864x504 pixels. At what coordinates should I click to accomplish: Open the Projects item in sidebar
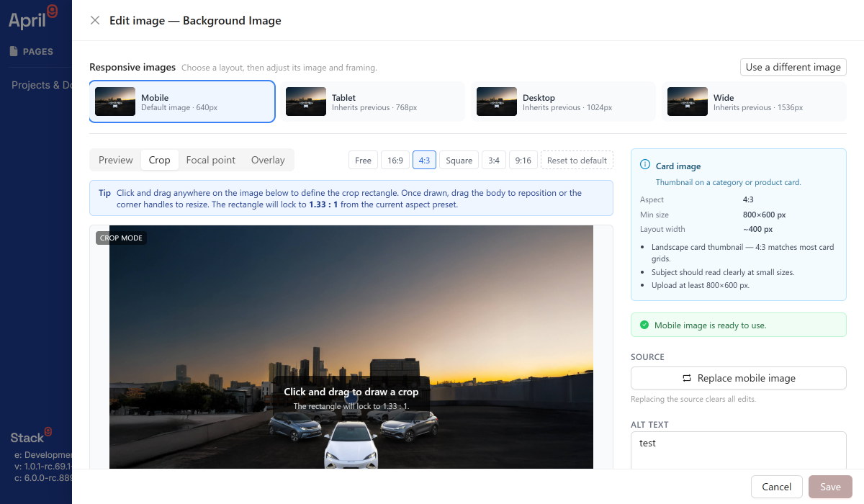tap(41, 85)
